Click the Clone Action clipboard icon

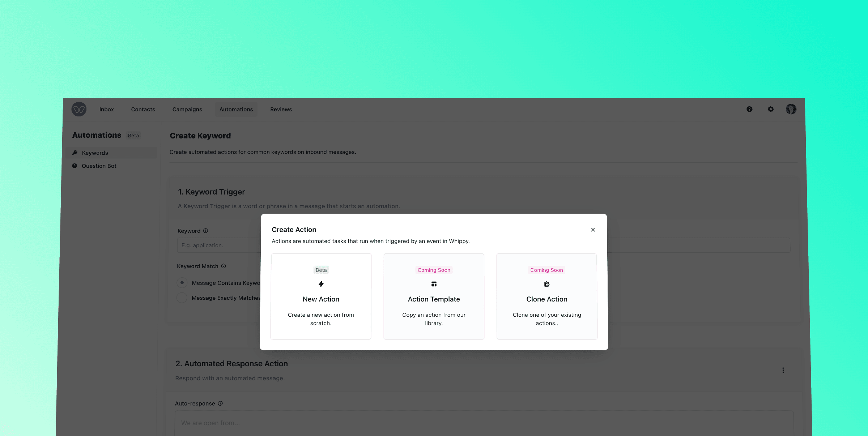[546, 284]
